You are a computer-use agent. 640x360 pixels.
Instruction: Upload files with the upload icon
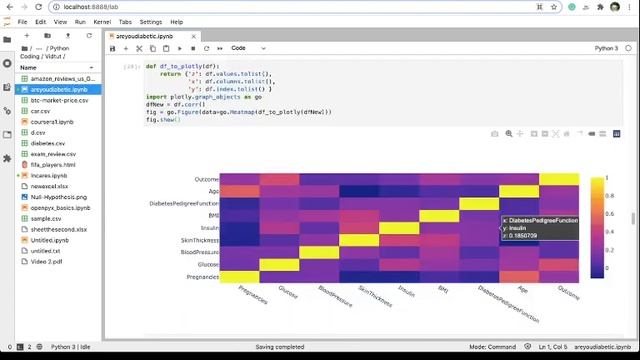pyautogui.click(x=68, y=36)
